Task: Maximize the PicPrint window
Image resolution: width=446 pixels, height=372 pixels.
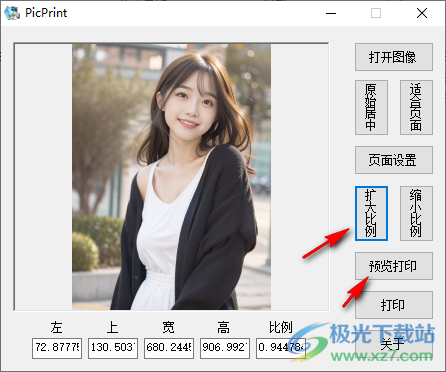Action: (376, 13)
